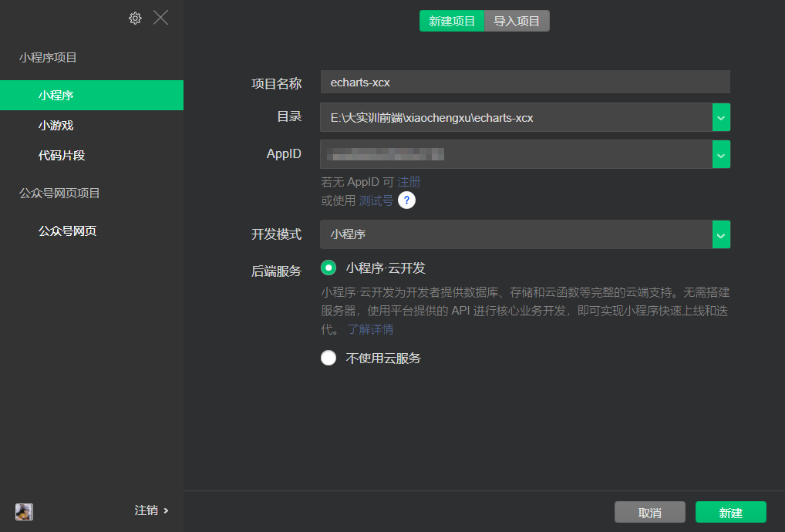Click the 新建 create button
This screenshot has height=532, width=785.
point(729,511)
